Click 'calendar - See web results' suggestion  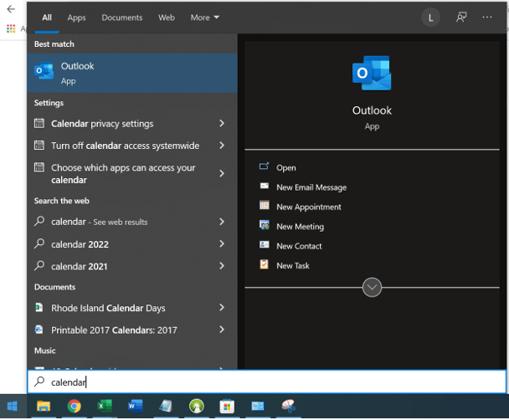coord(132,222)
